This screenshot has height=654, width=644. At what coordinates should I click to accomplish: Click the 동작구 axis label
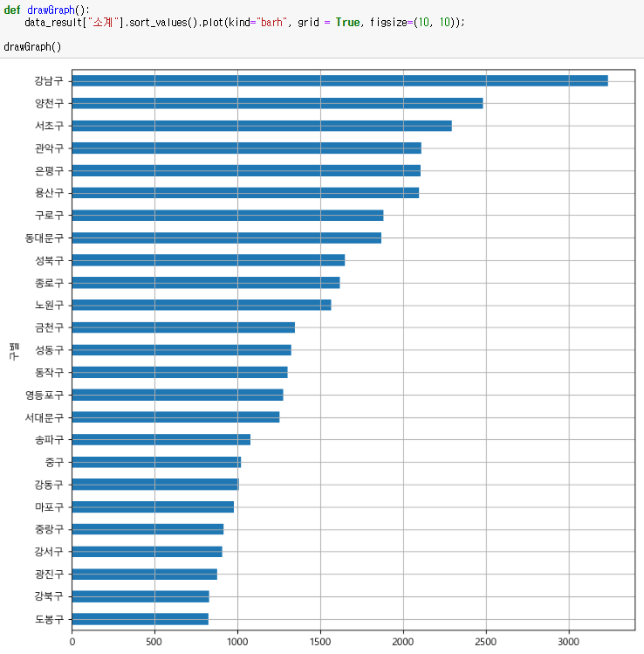(x=49, y=373)
